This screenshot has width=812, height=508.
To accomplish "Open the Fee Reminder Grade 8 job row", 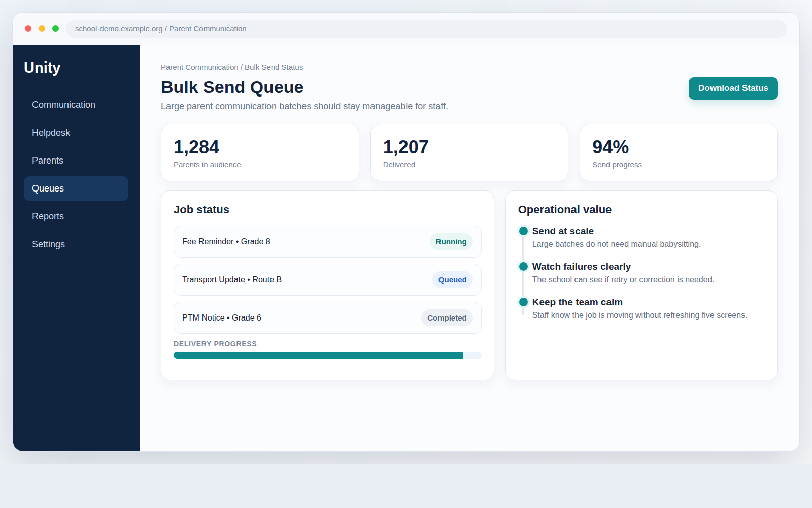I will click(x=327, y=242).
